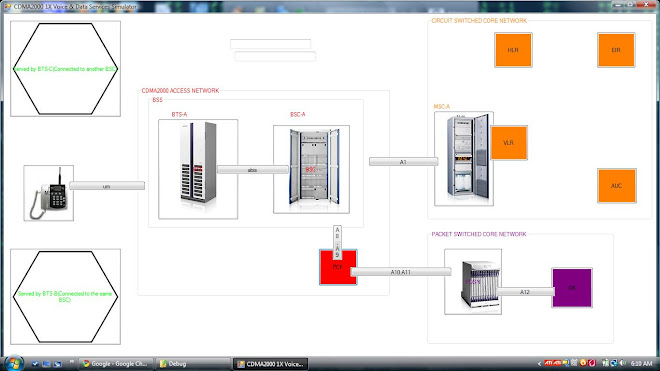Viewport: 660px width, 371px height.
Task: Click the volume speaker tray icon
Action: (x=623, y=363)
